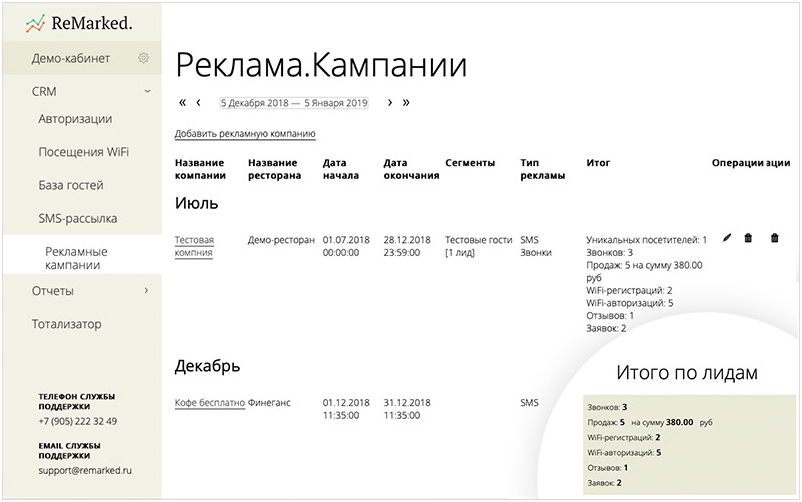The width and height of the screenshot is (802, 502).
Task: Select Авторизации in the sidebar
Action: click(x=75, y=119)
